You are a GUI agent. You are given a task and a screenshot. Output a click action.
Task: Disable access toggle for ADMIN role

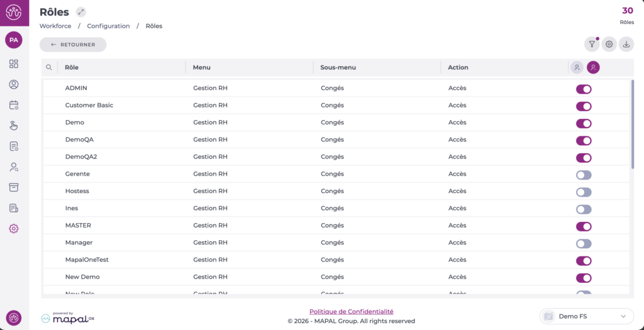pos(584,89)
